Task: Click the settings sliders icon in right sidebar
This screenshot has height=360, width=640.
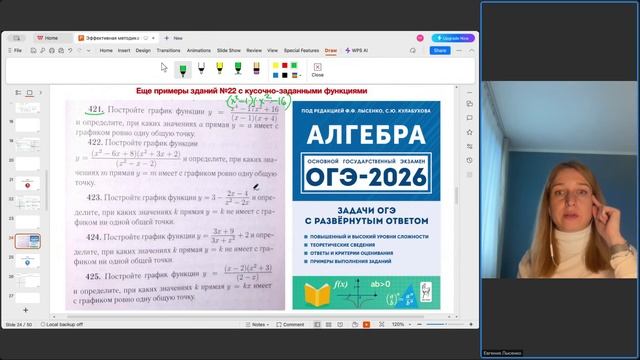Action: pyautogui.click(x=469, y=146)
